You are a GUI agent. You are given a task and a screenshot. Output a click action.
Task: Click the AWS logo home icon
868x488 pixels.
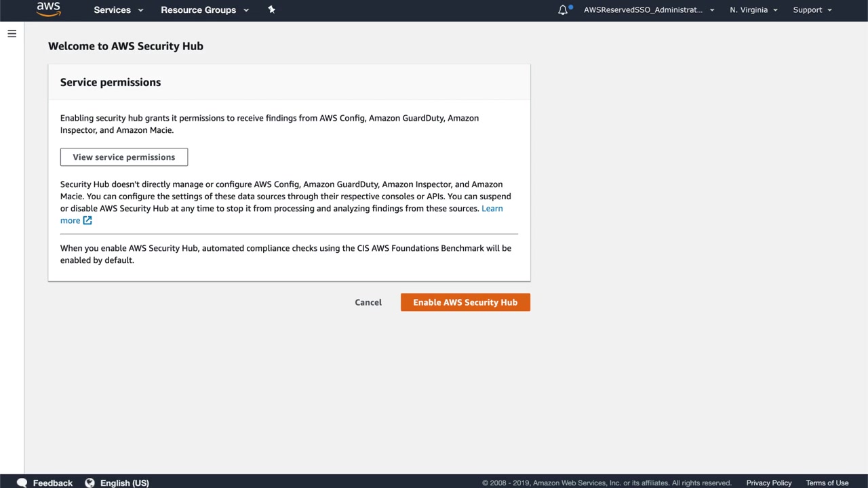(x=49, y=9)
